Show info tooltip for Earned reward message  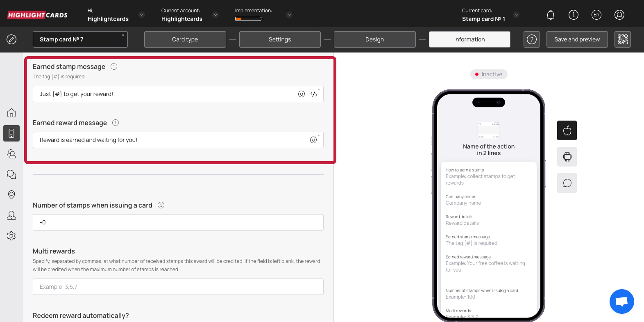(116, 123)
